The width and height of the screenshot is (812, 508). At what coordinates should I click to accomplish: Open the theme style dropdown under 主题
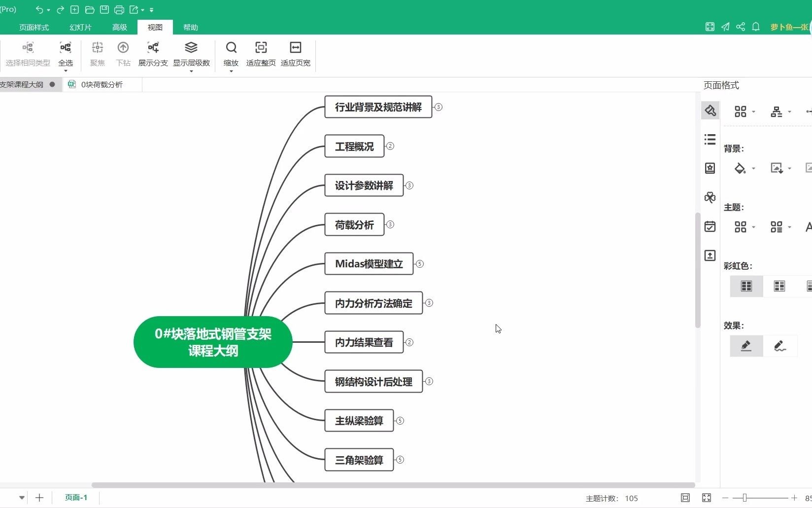744,227
